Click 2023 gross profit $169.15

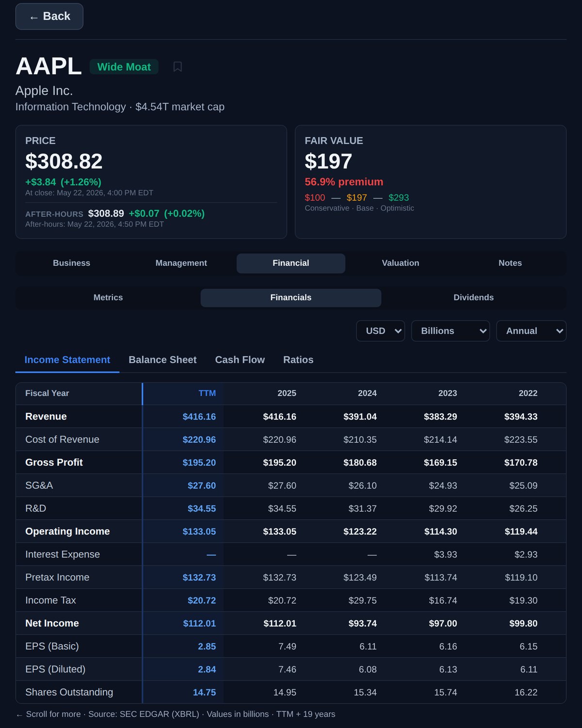click(x=440, y=463)
